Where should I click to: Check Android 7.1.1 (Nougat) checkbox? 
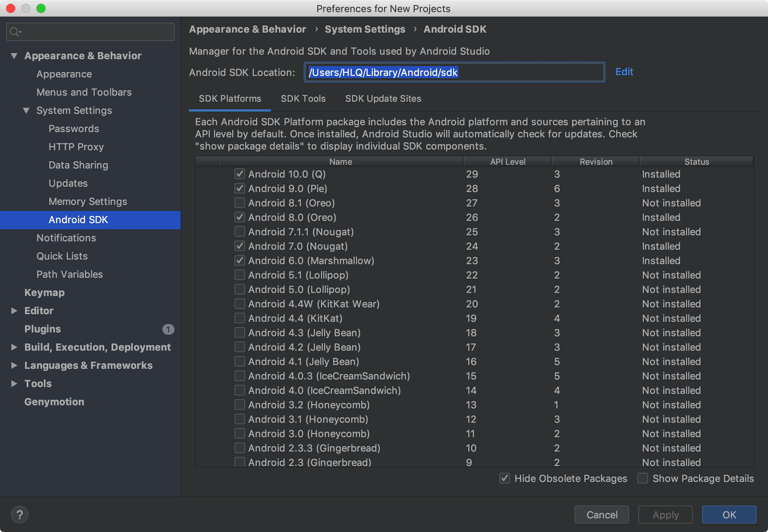[x=240, y=232]
